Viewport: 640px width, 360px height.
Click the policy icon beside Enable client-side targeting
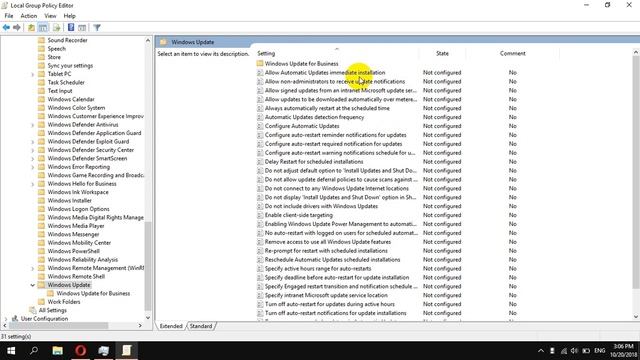[260, 215]
